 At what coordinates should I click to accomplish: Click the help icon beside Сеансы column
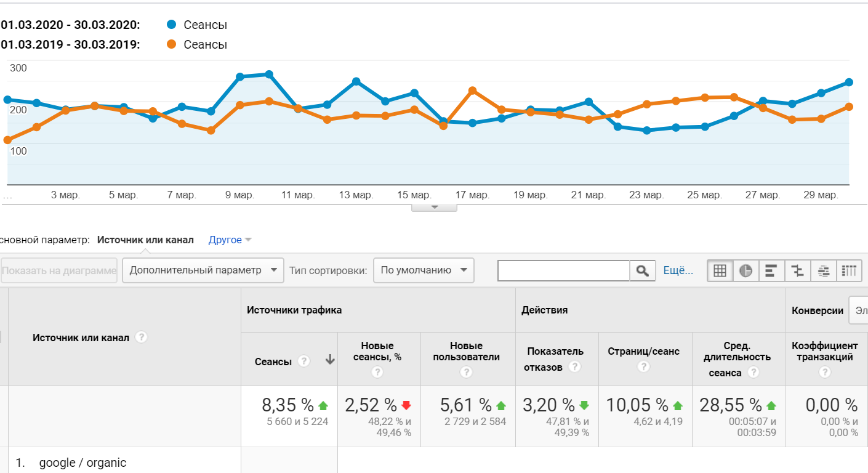click(x=303, y=362)
